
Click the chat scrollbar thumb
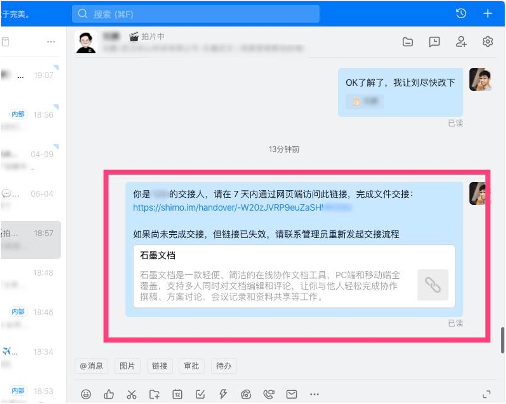502,340
